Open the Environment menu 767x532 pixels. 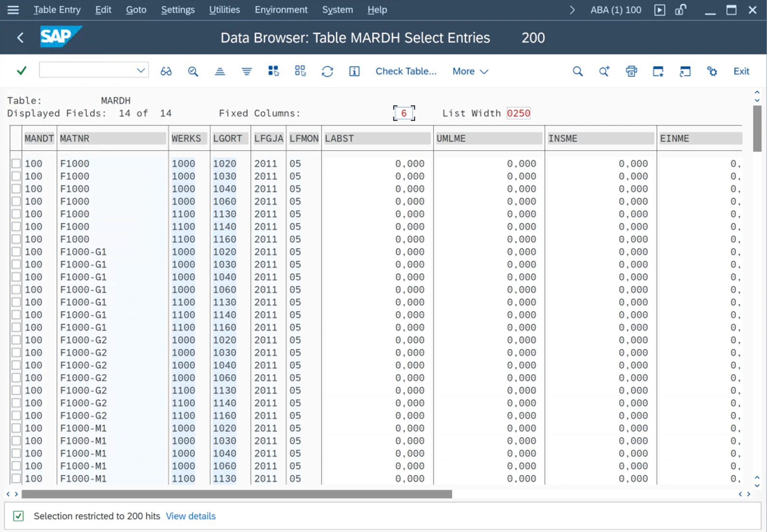(x=281, y=10)
